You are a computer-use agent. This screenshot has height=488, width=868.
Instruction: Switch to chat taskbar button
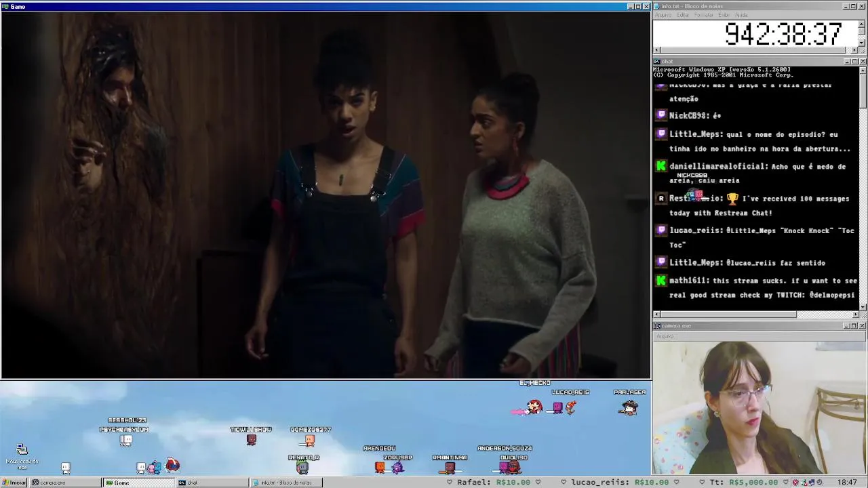(x=212, y=483)
